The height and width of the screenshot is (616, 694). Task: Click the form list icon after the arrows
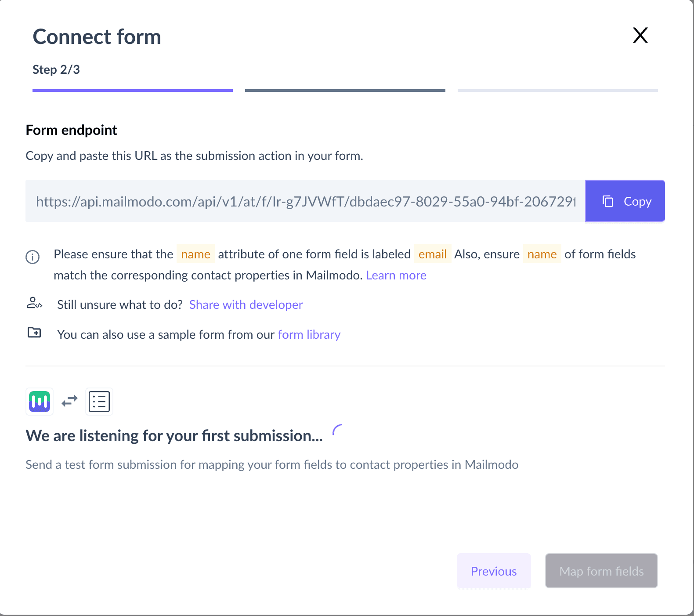(99, 401)
